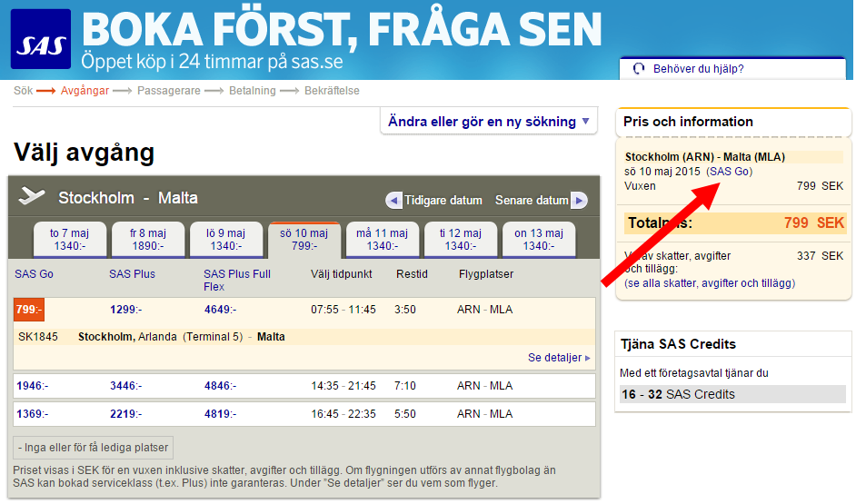Click the airplane icon beside Stockholm - Malta
The image size is (856, 504).
31,196
